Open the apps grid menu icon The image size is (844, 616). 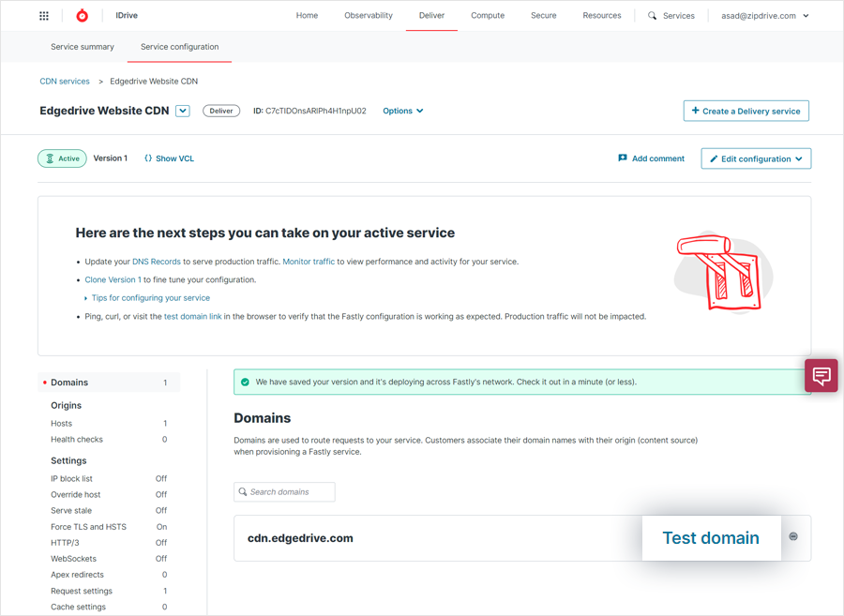point(44,16)
